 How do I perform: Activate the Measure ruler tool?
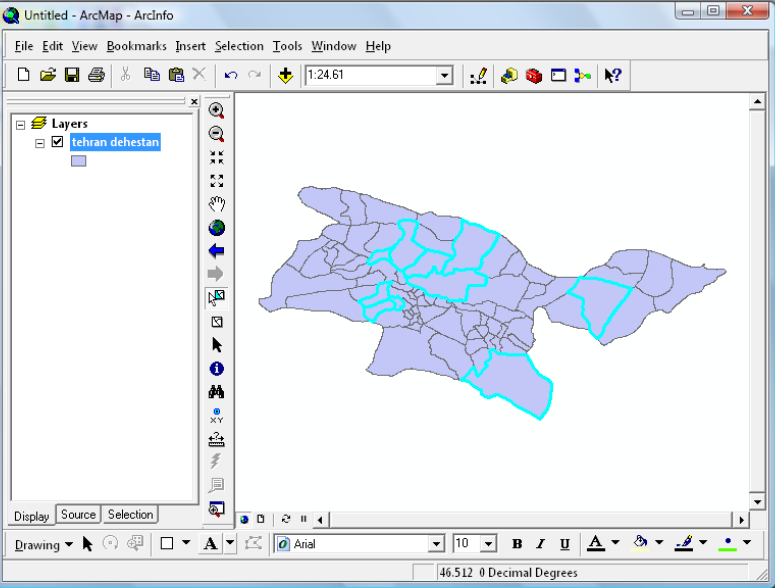[x=216, y=439]
